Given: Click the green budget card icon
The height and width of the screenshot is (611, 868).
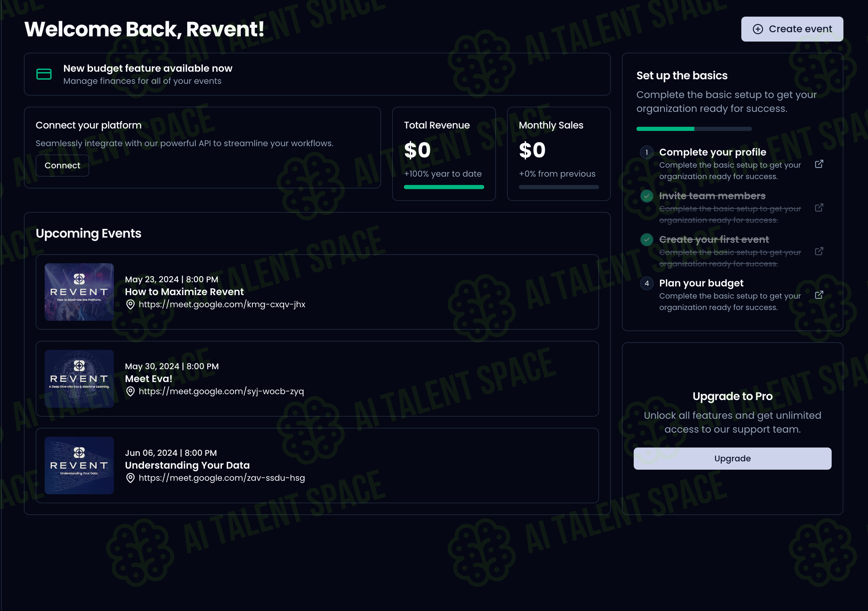Looking at the screenshot, I should [44, 74].
